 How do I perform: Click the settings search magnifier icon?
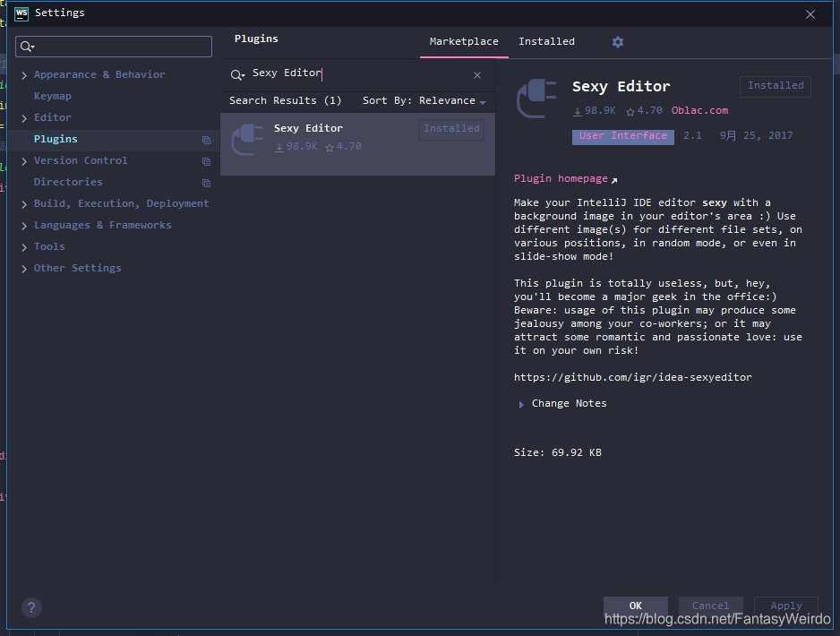pyautogui.click(x=28, y=47)
